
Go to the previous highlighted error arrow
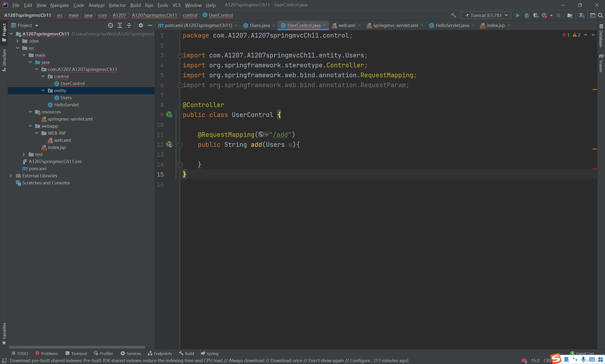click(586, 35)
